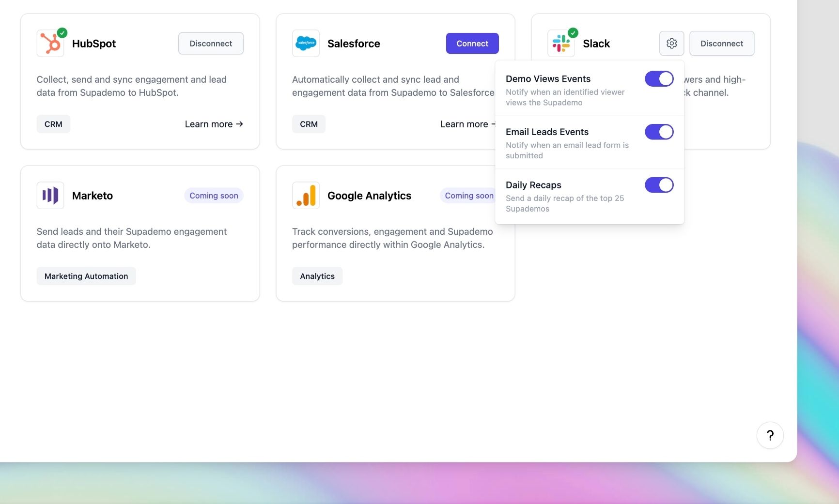Click the Marketing Automation tag
This screenshot has width=839, height=504.
click(86, 276)
